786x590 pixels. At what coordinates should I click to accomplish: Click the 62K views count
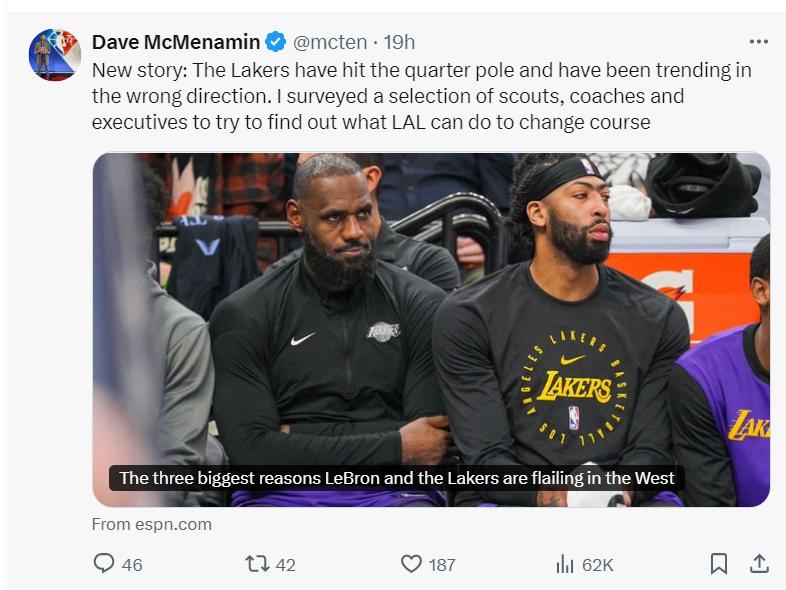coord(597,565)
